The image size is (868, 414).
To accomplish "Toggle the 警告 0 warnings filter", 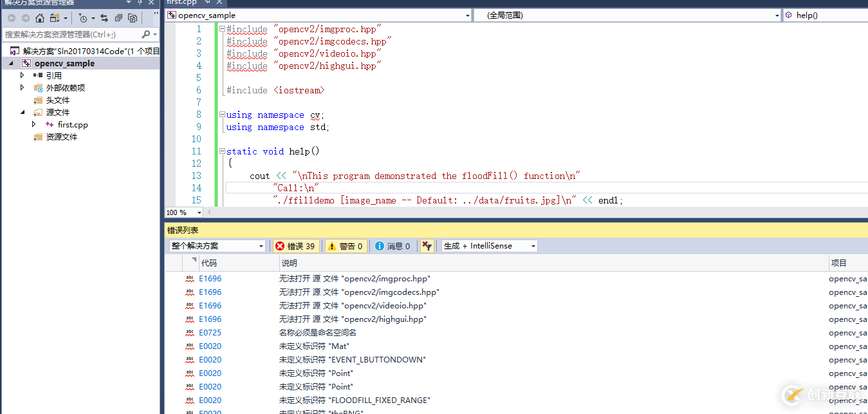I will [346, 246].
